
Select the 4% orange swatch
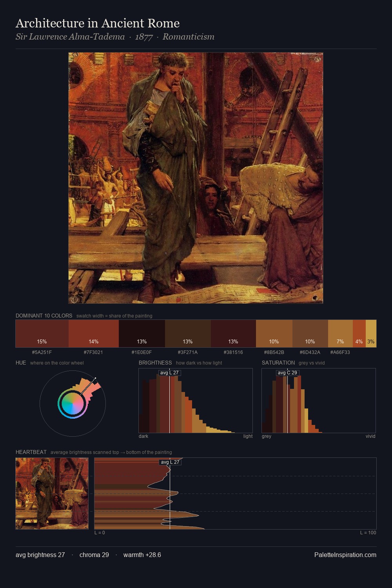point(359,334)
